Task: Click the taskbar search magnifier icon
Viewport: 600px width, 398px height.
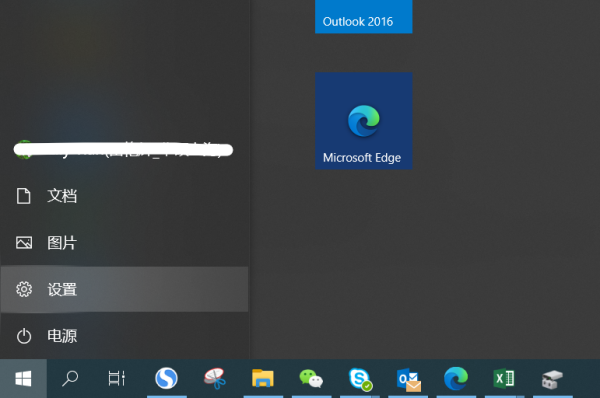Action: pyautogui.click(x=70, y=379)
